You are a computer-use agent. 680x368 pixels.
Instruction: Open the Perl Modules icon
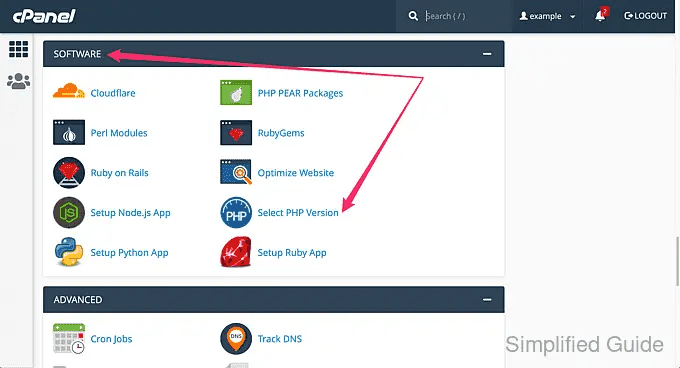point(69,133)
